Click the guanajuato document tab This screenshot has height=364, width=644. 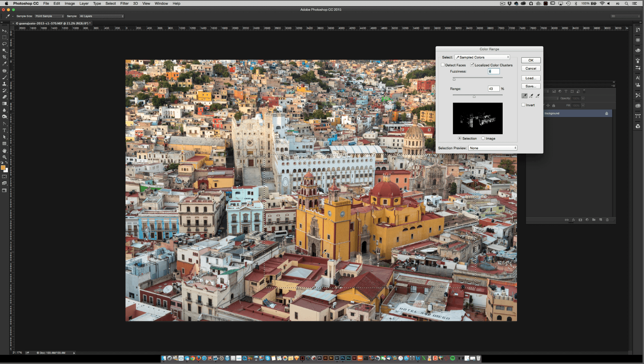[52, 23]
